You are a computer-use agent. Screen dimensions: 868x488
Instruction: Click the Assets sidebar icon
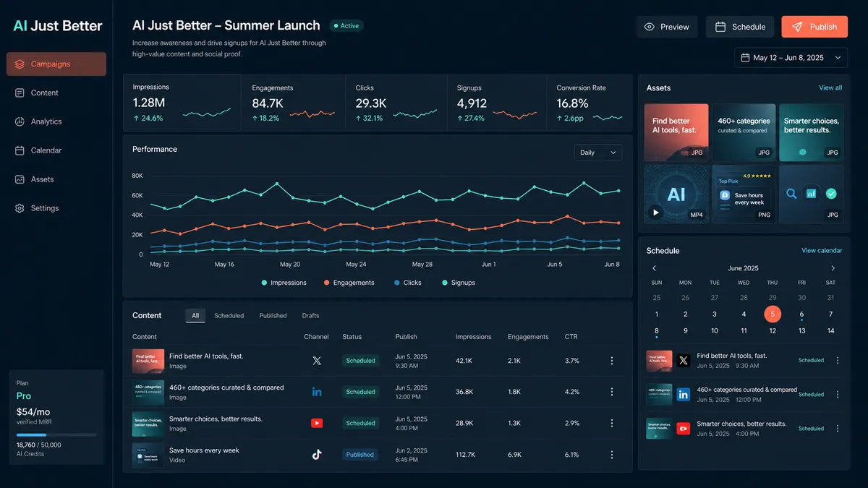20,179
